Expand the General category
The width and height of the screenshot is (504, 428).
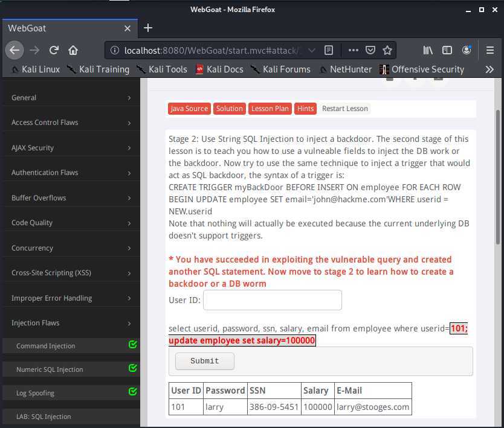[x=72, y=98]
